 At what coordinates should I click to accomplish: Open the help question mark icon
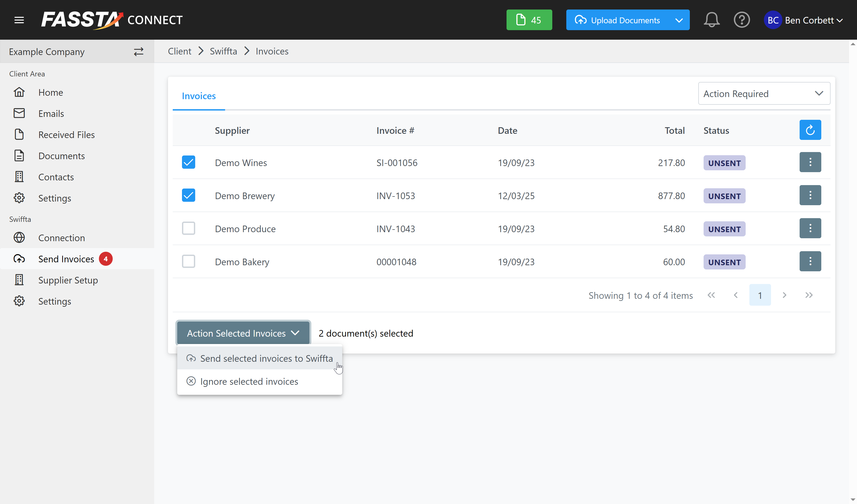click(741, 20)
